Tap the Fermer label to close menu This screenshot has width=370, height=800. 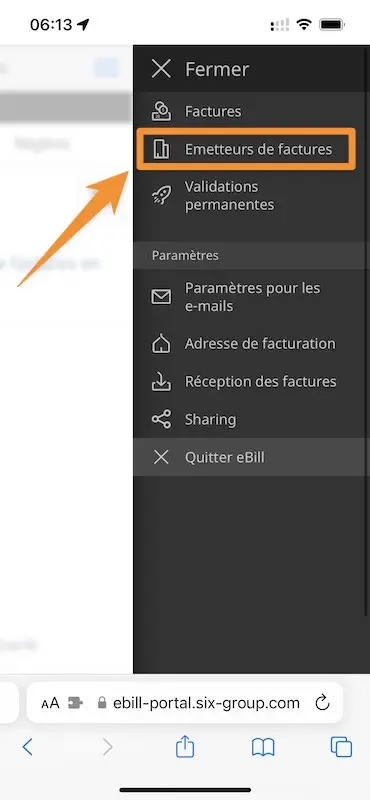(x=217, y=69)
